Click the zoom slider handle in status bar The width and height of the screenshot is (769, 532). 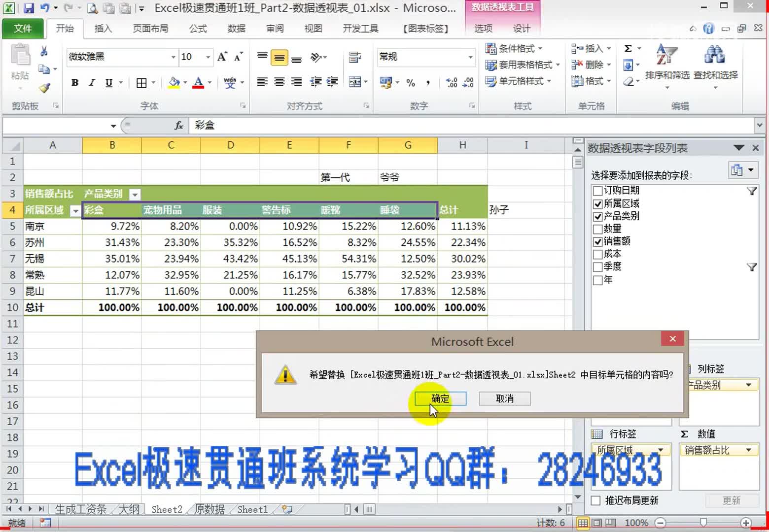703,523
